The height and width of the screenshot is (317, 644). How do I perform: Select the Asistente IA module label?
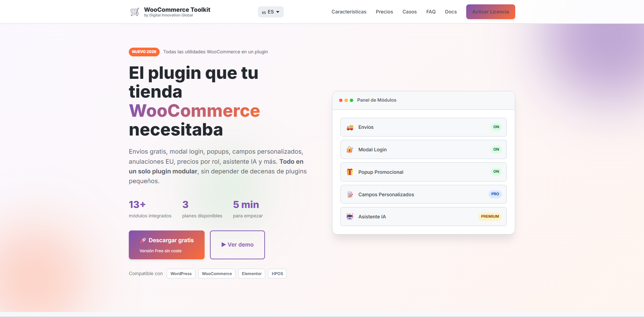tap(372, 217)
